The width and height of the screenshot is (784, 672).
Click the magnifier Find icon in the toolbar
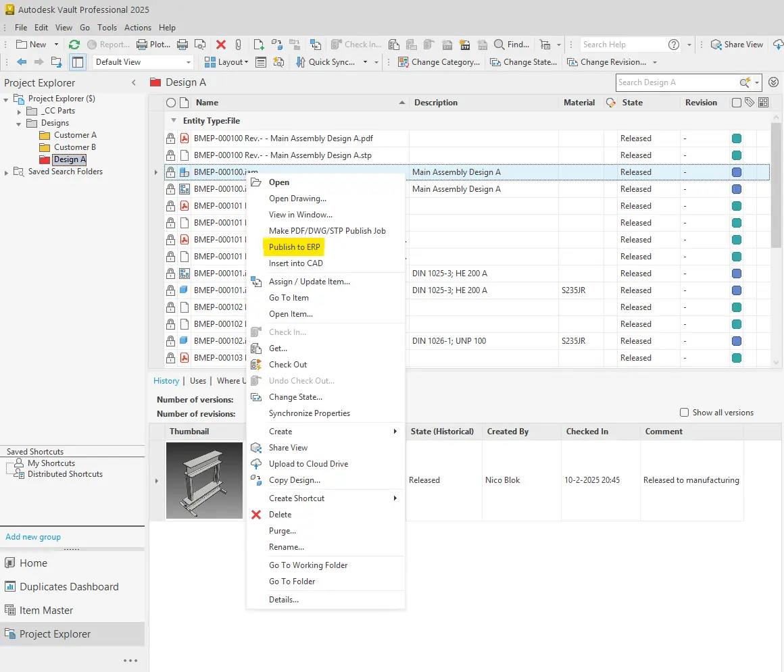click(x=499, y=45)
